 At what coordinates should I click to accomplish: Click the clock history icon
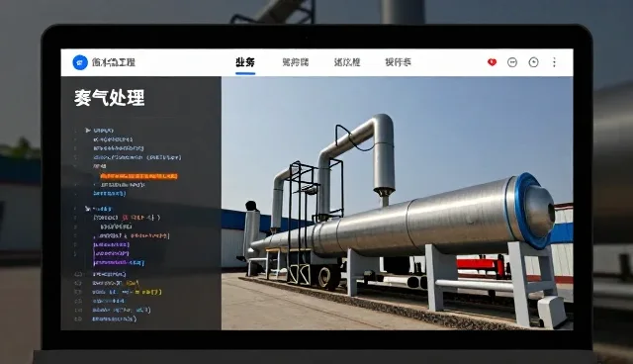[x=534, y=62]
